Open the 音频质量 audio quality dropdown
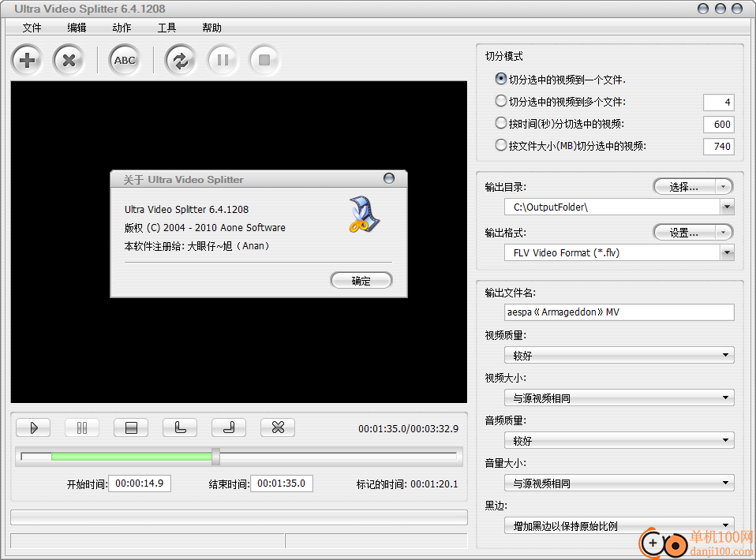Viewport: 756px width, 560px height. [619, 440]
